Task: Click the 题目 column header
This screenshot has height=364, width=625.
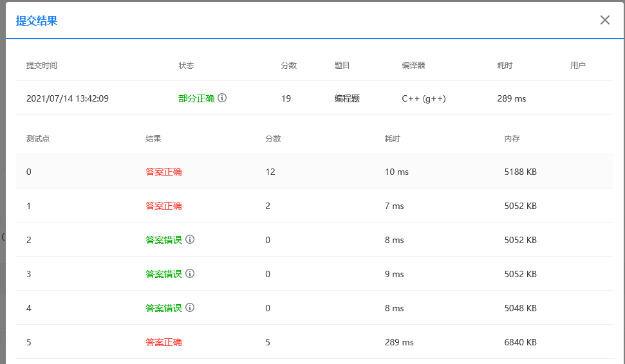Action: click(x=342, y=66)
